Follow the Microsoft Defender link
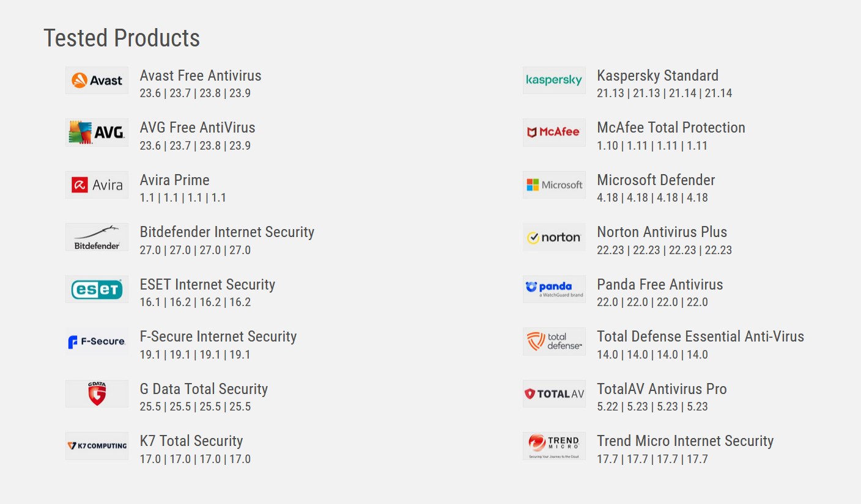The height and width of the screenshot is (504, 861). click(x=656, y=180)
